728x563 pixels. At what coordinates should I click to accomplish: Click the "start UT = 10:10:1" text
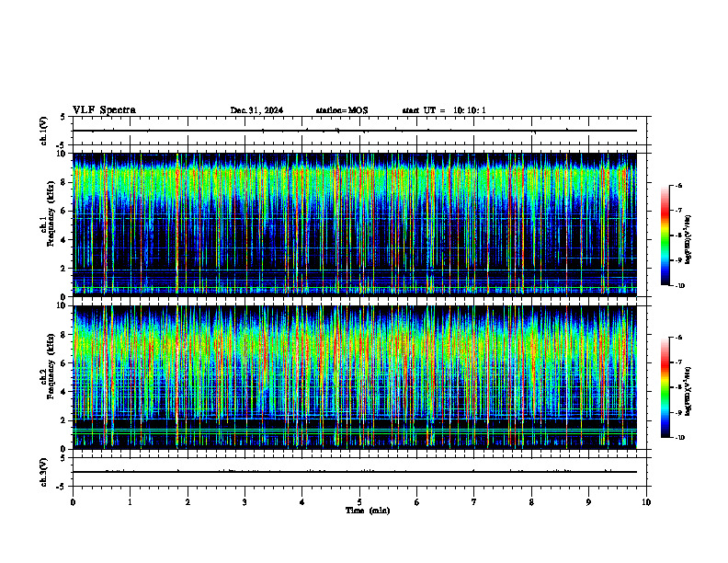pos(444,110)
